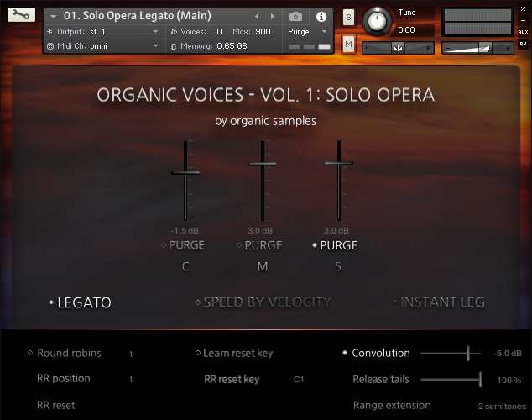
Task: Toggle the AUX sends view
Action: click(523, 32)
